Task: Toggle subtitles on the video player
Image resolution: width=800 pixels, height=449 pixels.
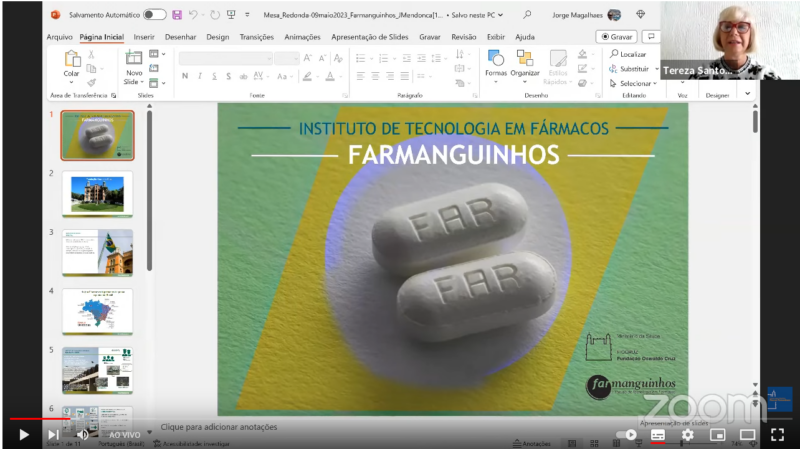Action: pos(658,435)
